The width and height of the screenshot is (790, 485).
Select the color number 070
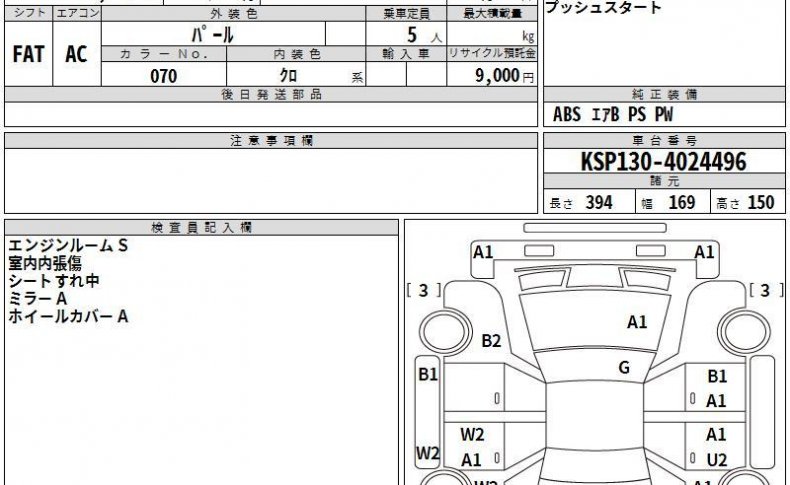(164, 76)
